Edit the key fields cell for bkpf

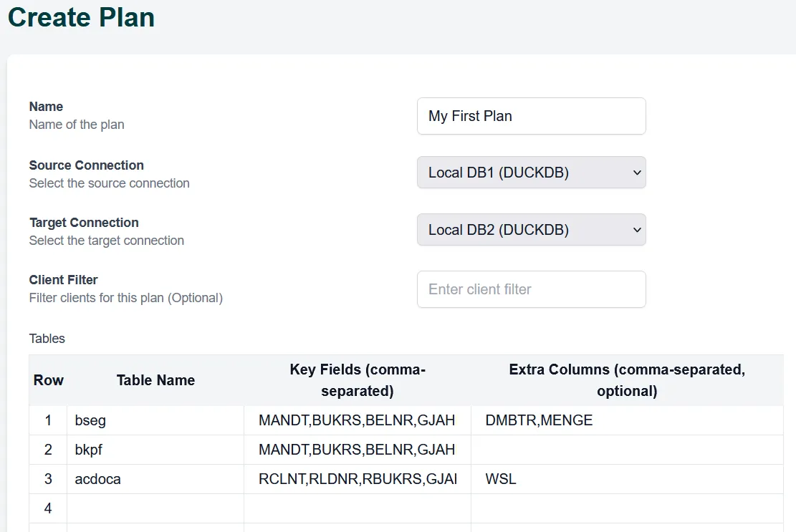[357, 450]
